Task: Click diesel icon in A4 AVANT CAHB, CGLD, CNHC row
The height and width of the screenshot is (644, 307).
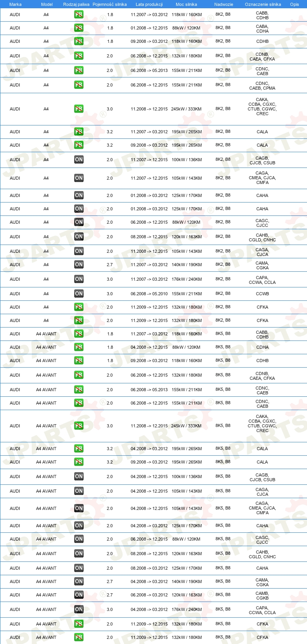Action: coord(79,554)
